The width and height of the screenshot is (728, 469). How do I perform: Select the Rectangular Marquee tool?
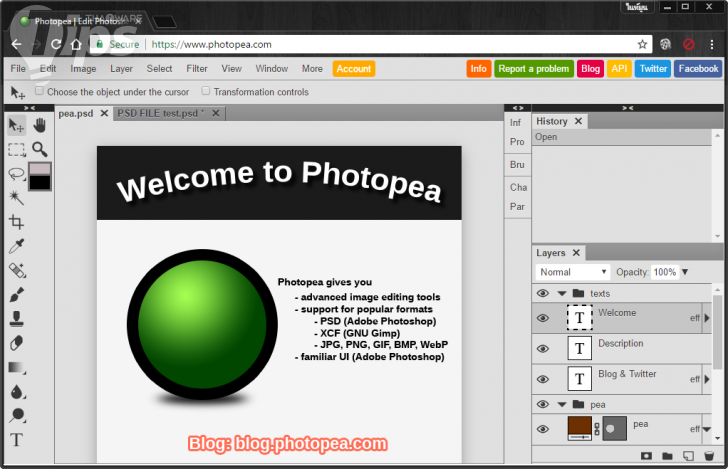pyautogui.click(x=17, y=150)
